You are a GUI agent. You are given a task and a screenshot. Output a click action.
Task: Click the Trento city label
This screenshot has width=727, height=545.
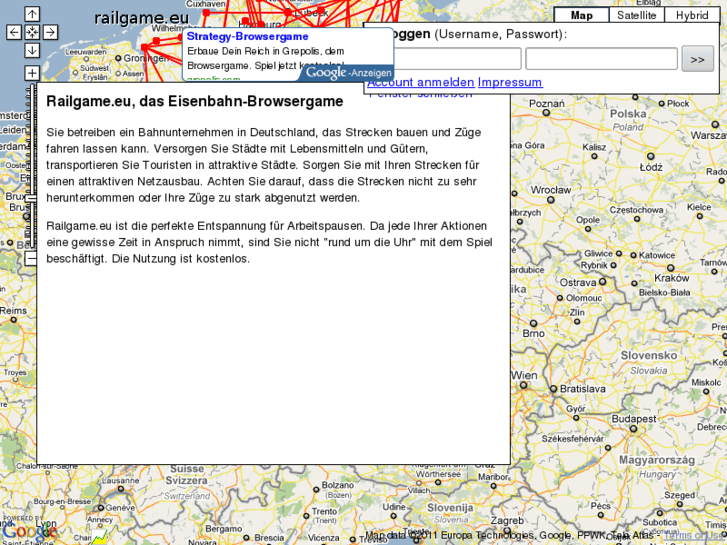click(x=324, y=511)
